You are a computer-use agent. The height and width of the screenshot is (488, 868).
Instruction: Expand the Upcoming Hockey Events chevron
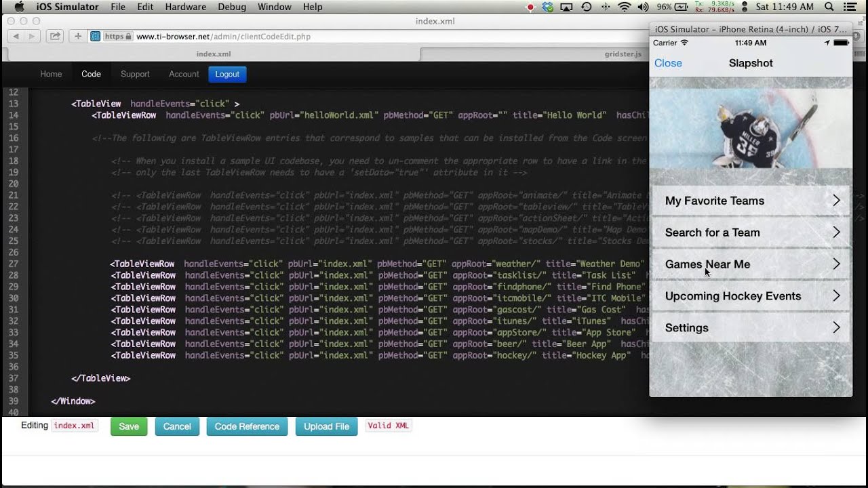click(836, 296)
